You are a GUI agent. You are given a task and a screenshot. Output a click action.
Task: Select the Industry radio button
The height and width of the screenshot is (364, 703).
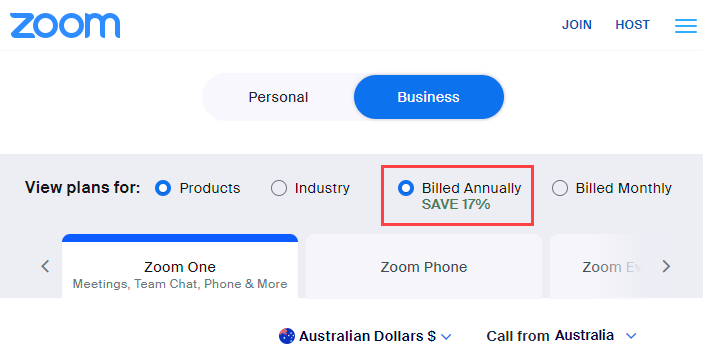[279, 188]
